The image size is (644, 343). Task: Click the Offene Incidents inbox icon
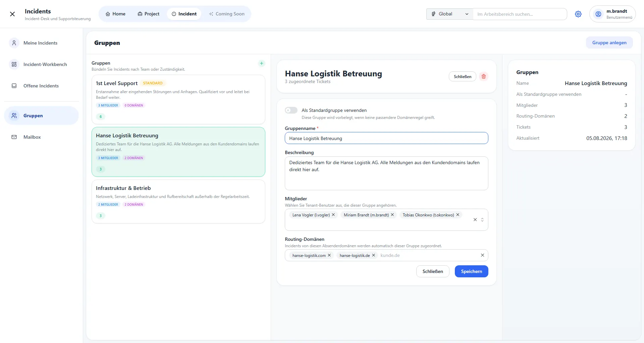[14, 86]
